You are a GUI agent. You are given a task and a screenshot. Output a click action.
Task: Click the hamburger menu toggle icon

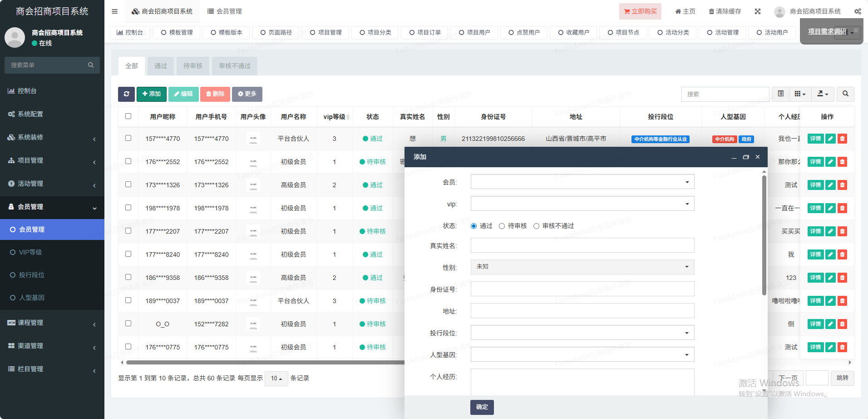tap(114, 11)
